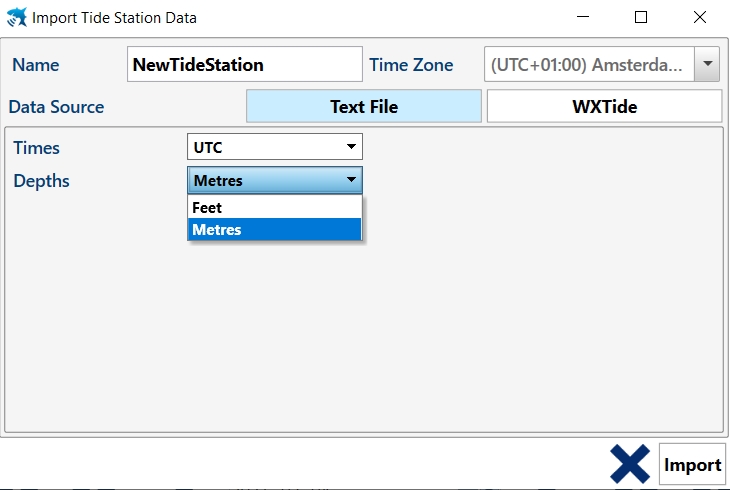
Task: Click the Import Tide Station Data title text
Action: click(x=114, y=18)
